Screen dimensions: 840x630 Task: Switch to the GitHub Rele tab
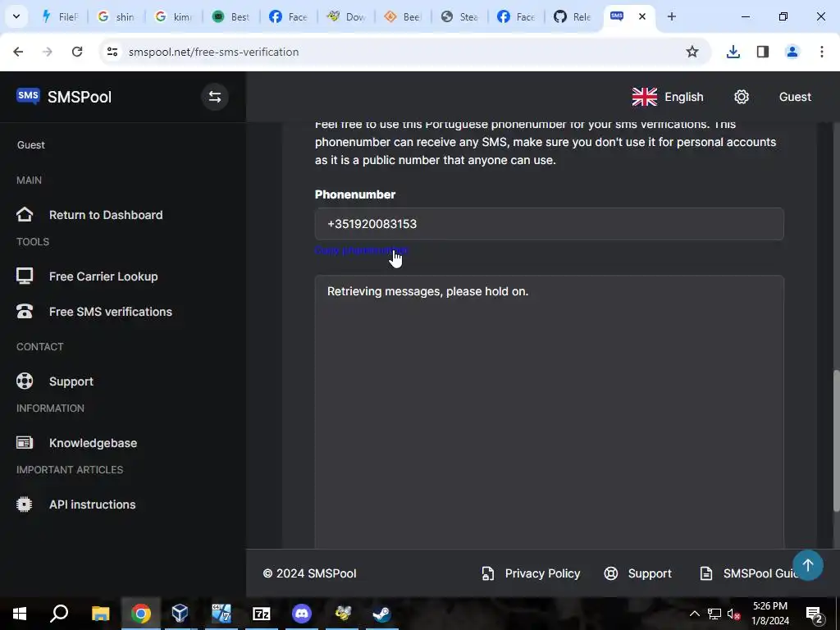573,16
